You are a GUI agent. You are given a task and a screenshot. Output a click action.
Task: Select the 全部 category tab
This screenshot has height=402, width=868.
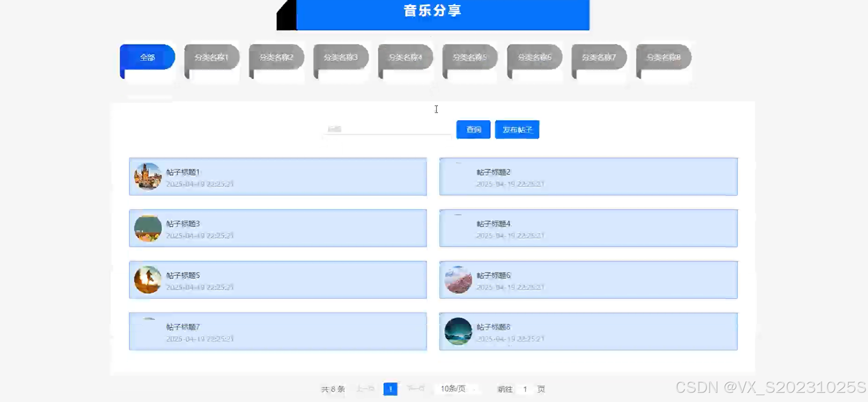pyautogui.click(x=147, y=57)
